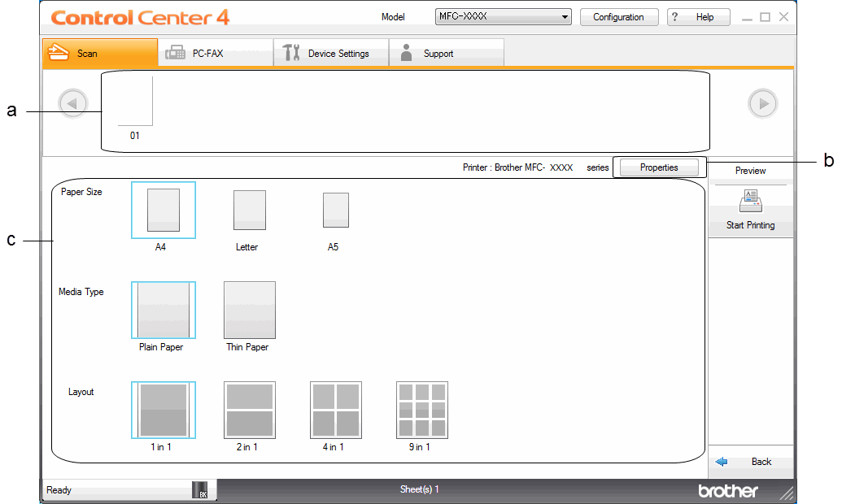The width and height of the screenshot is (842, 504).
Task: Click the Sheet(s) 1 status text
Action: [420, 489]
